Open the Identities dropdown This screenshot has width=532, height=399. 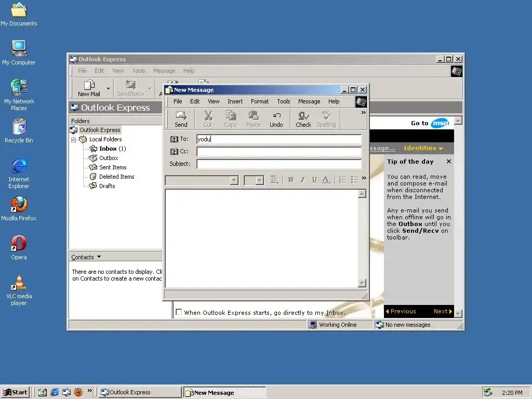click(x=423, y=148)
